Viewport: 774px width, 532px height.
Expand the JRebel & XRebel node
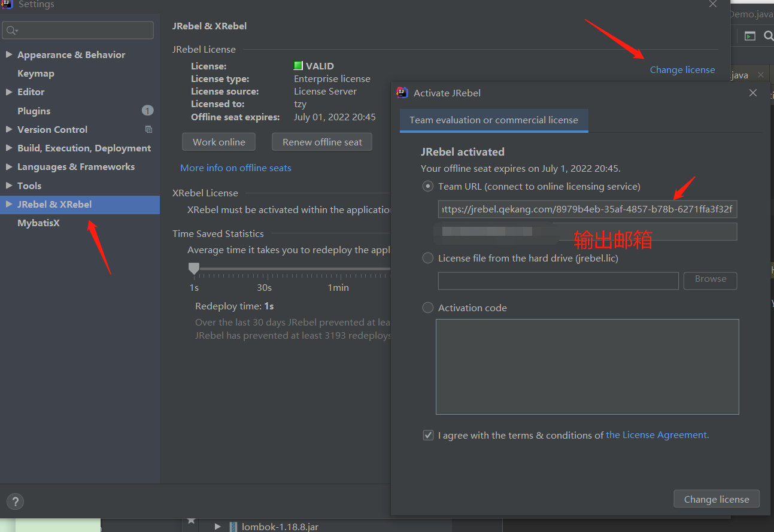point(9,204)
